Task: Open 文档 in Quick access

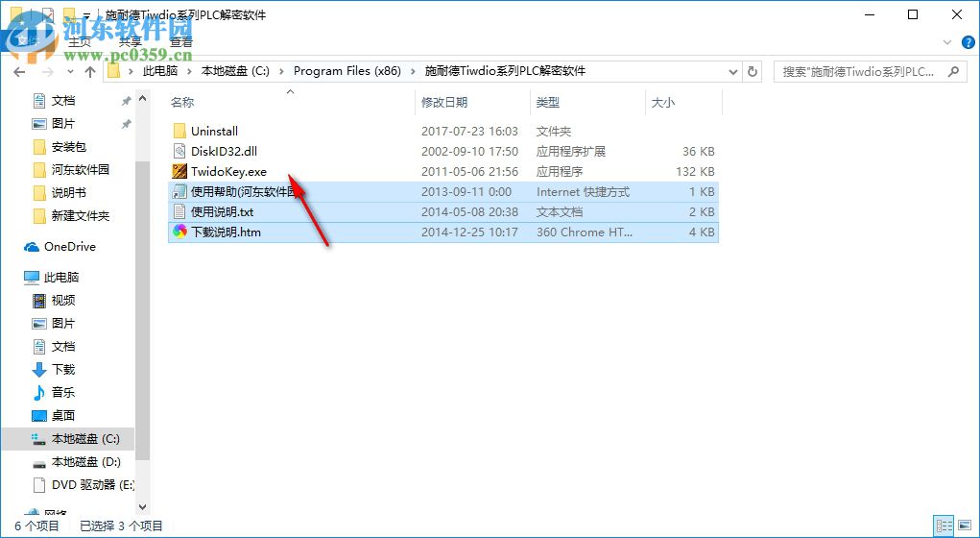Action: pyautogui.click(x=63, y=101)
